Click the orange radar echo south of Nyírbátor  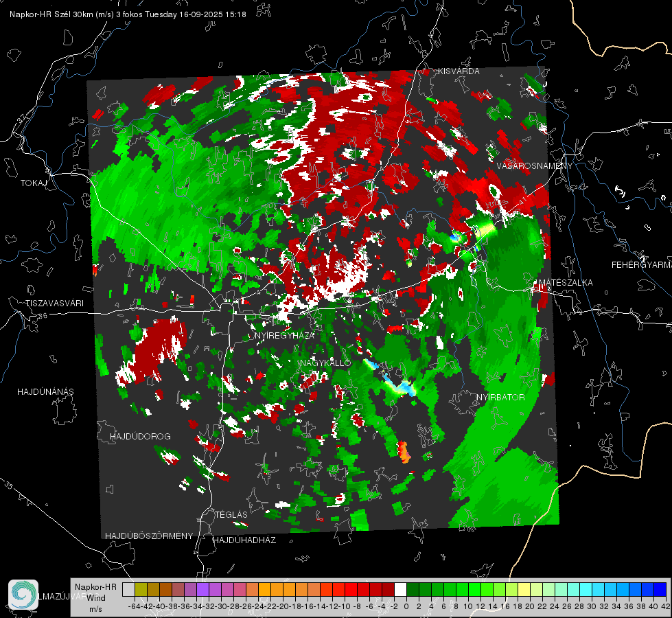404,453
